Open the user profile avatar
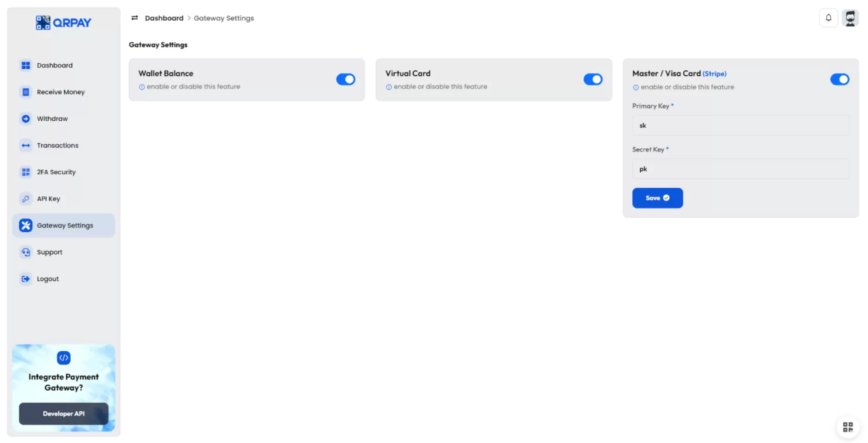The height and width of the screenshot is (443, 868). click(850, 18)
